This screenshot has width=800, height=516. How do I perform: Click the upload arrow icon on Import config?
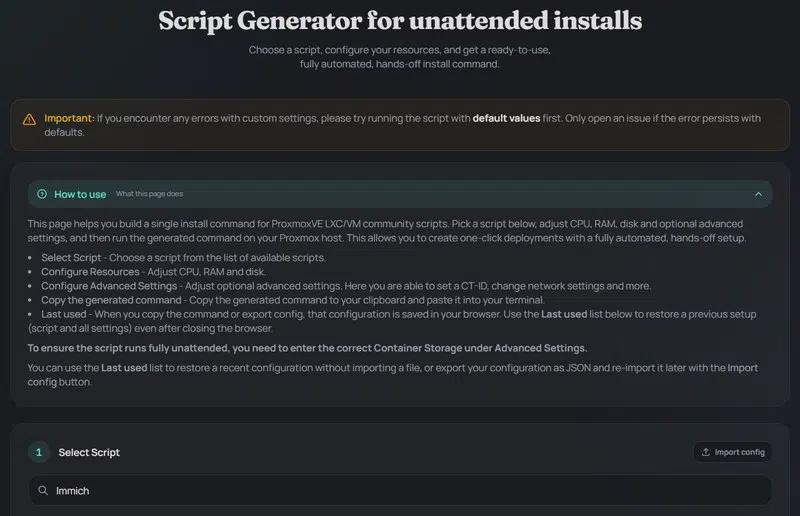click(706, 452)
